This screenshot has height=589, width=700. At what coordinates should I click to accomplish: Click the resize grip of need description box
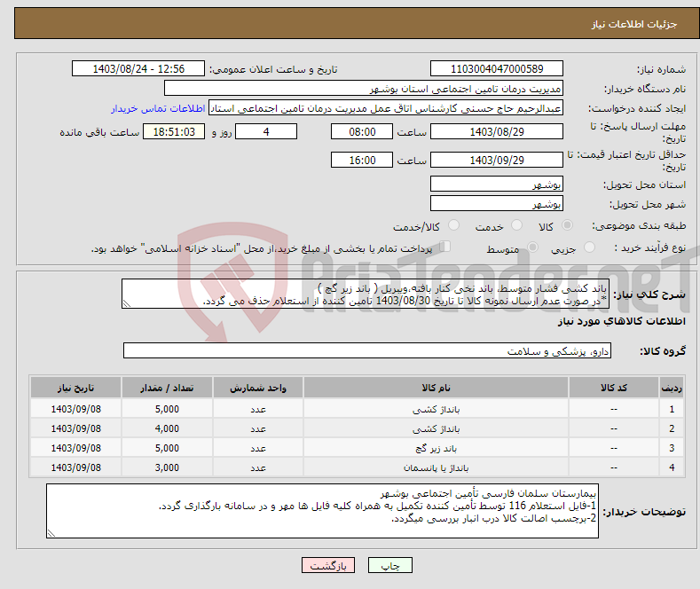(x=127, y=304)
